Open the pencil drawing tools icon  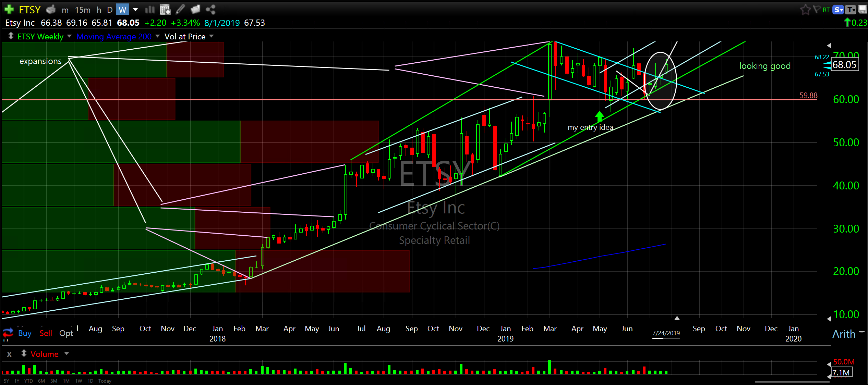coord(180,9)
